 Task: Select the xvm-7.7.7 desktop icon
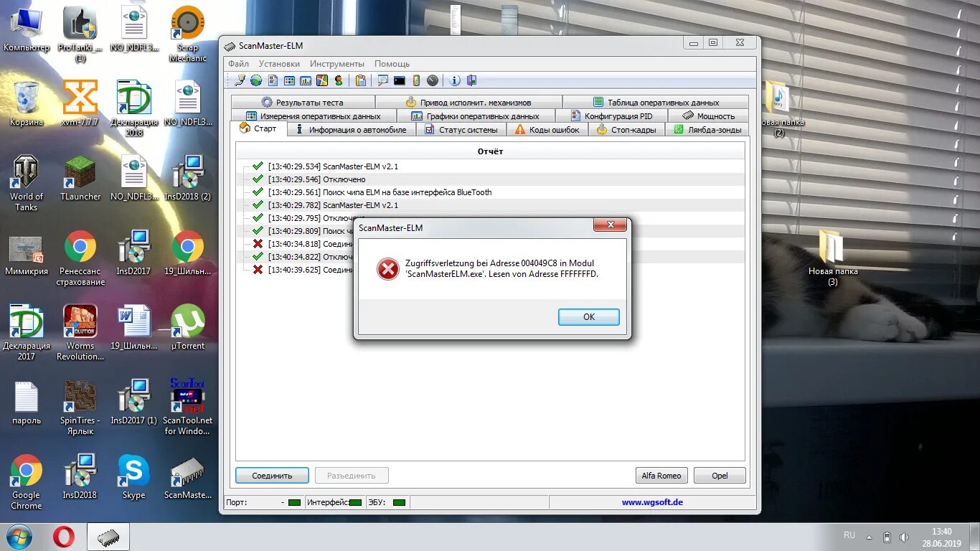pos(80,104)
